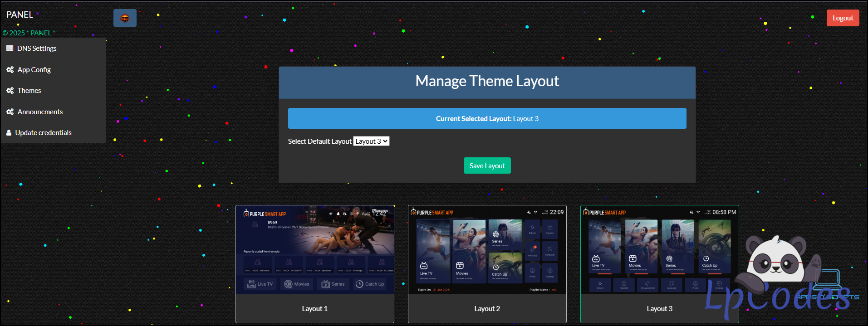Open Update credentials page

point(43,133)
